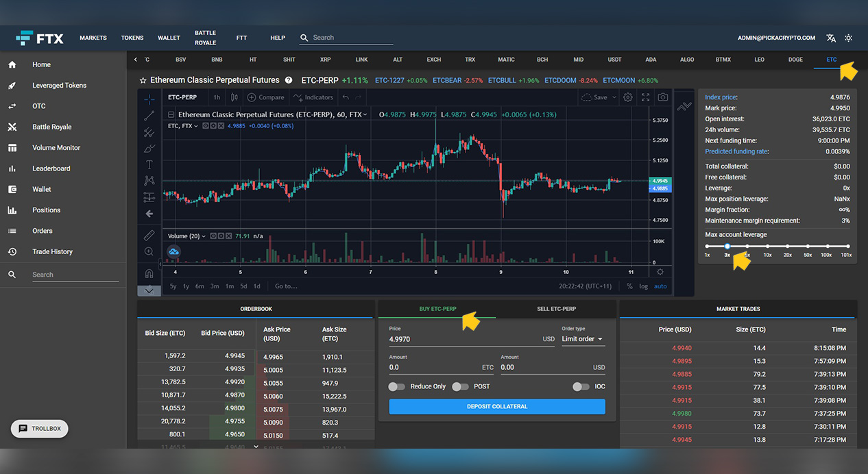The width and height of the screenshot is (868, 474).
Task: Switch to SELL ETC-PERP tab
Action: [x=556, y=309]
